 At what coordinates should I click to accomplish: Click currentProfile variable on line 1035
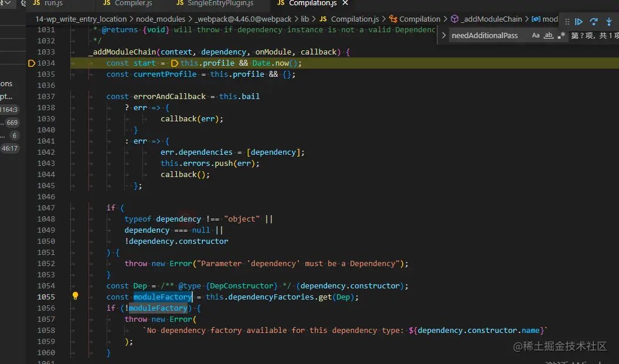point(165,74)
